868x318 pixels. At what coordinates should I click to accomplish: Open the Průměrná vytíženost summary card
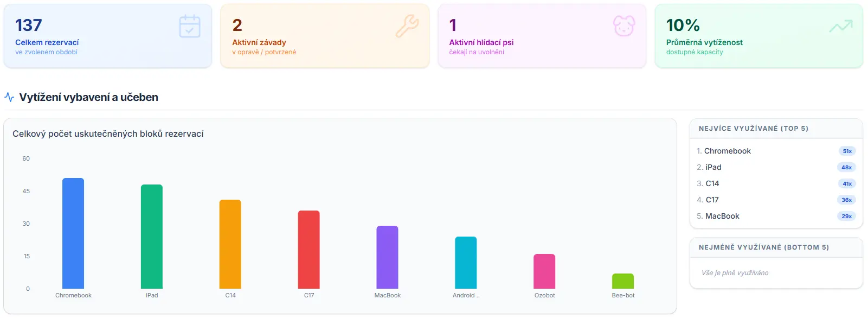(x=759, y=36)
